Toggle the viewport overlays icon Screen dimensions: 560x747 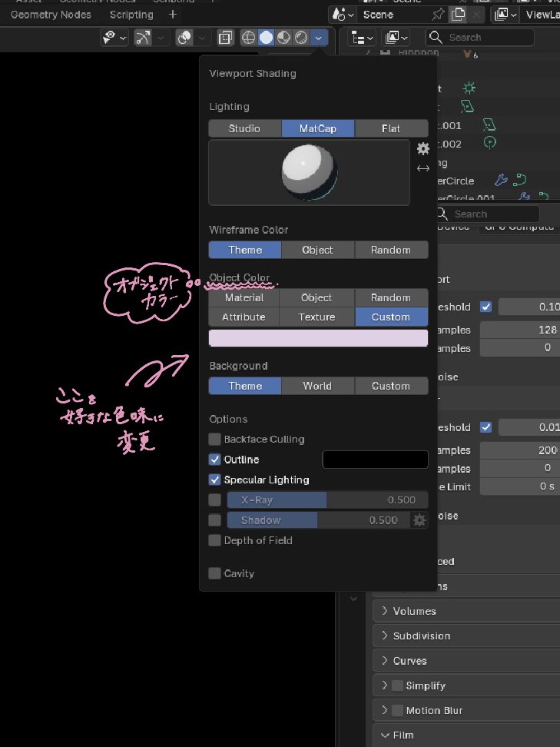(x=184, y=38)
